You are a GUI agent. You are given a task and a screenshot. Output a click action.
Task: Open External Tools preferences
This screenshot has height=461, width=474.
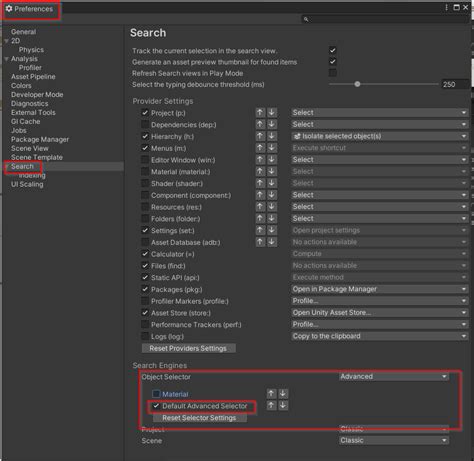(33, 112)
